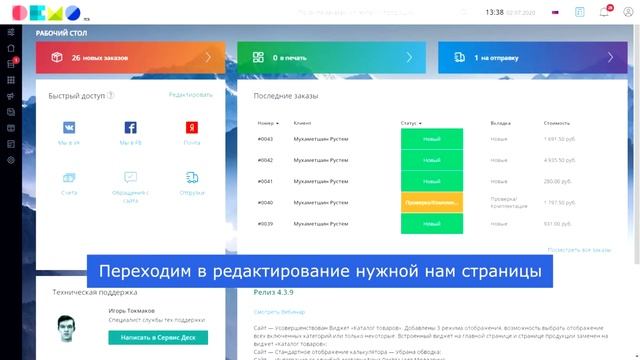Click help question mark beside Быстрый доступ
Image resolution: width=640 pixels, height=360 pixels.
pyautogui.click(x=110, y=96)
